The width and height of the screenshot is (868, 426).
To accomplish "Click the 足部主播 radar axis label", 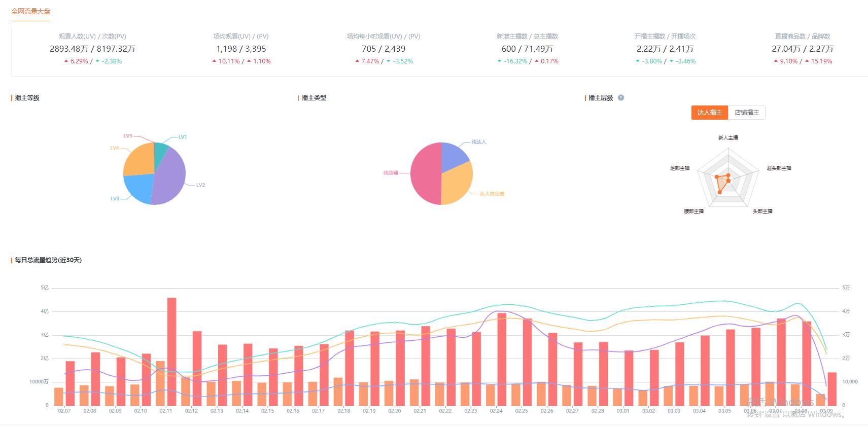I will tap(680, 168).
